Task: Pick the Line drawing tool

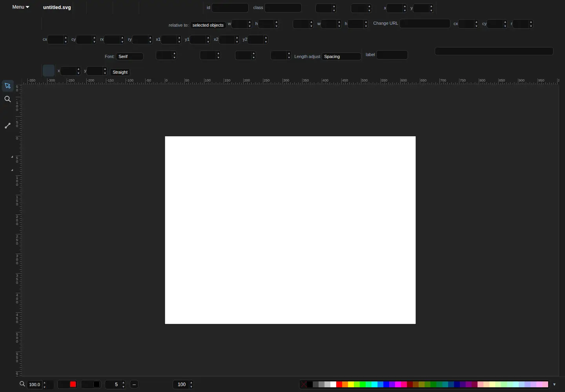Action: (x=7, y=126)
